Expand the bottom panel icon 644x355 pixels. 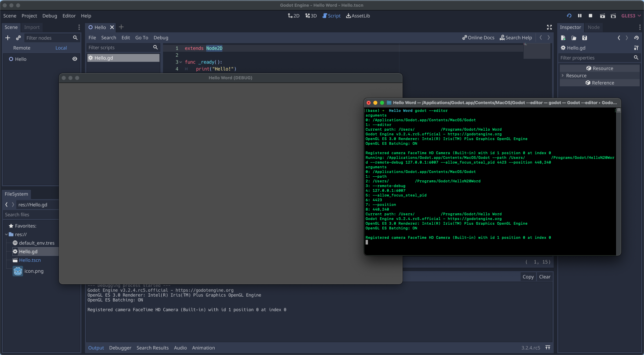[x=548, y=348]
